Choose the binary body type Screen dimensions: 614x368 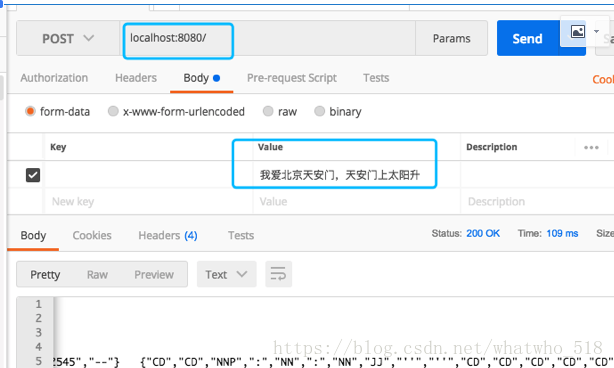[x=320, y=111]
